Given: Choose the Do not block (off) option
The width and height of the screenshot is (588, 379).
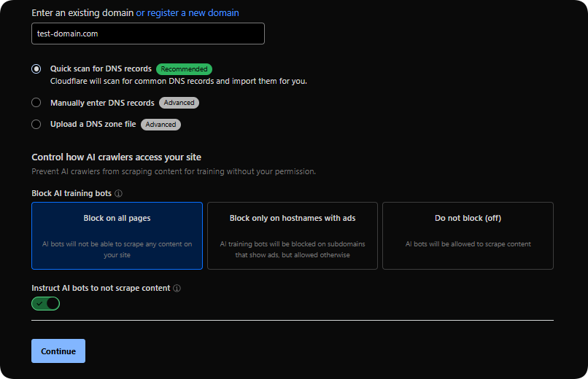Looking at the screenshot, I should tap(468, 235).
